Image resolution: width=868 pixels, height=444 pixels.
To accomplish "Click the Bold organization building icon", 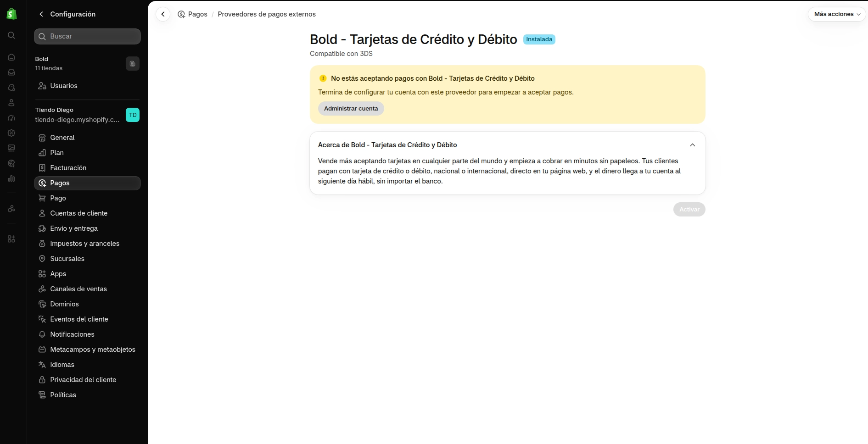I will click(x=133, y=64).
